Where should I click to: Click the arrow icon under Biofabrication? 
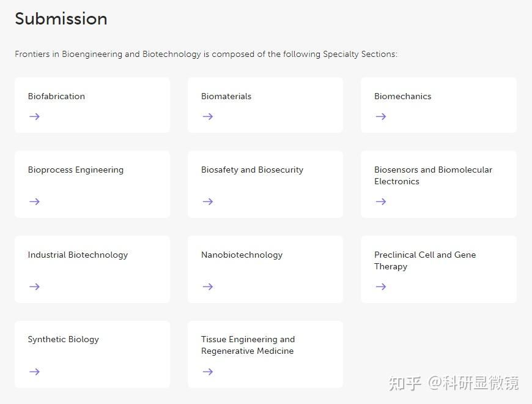pyautogui.click(x=34, y=116)
